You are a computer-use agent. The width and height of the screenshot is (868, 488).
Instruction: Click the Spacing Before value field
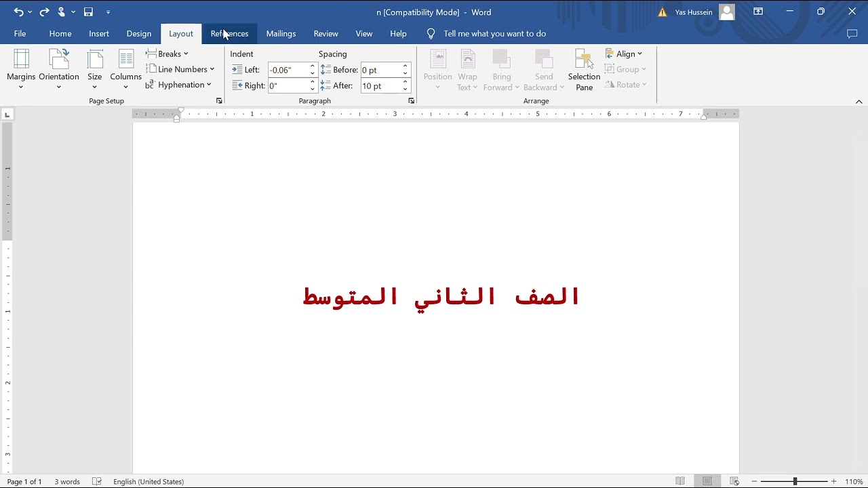click(x=380, y=70)
